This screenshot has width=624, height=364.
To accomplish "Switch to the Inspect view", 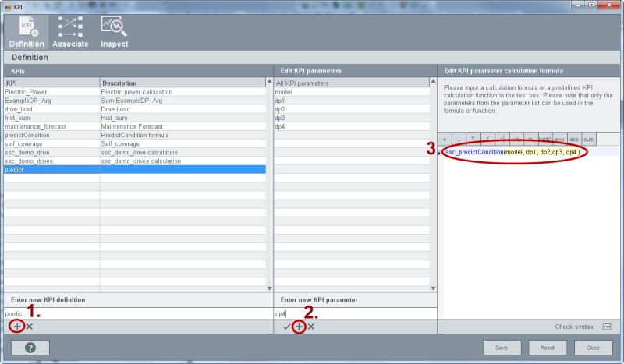I will 114,32.
